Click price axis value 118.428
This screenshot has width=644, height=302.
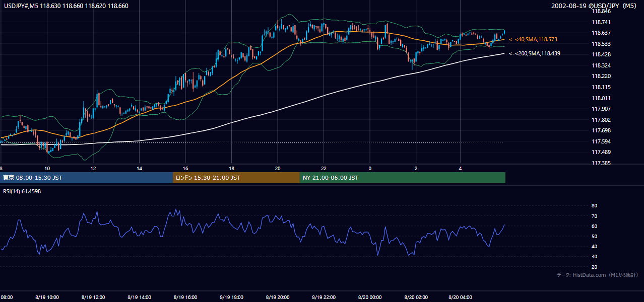point(602,54)
